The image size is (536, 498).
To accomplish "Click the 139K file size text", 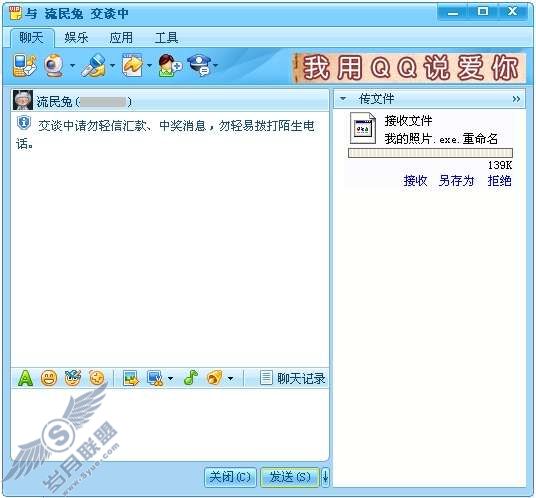I will pyautogui.click(x=500, y=165).
